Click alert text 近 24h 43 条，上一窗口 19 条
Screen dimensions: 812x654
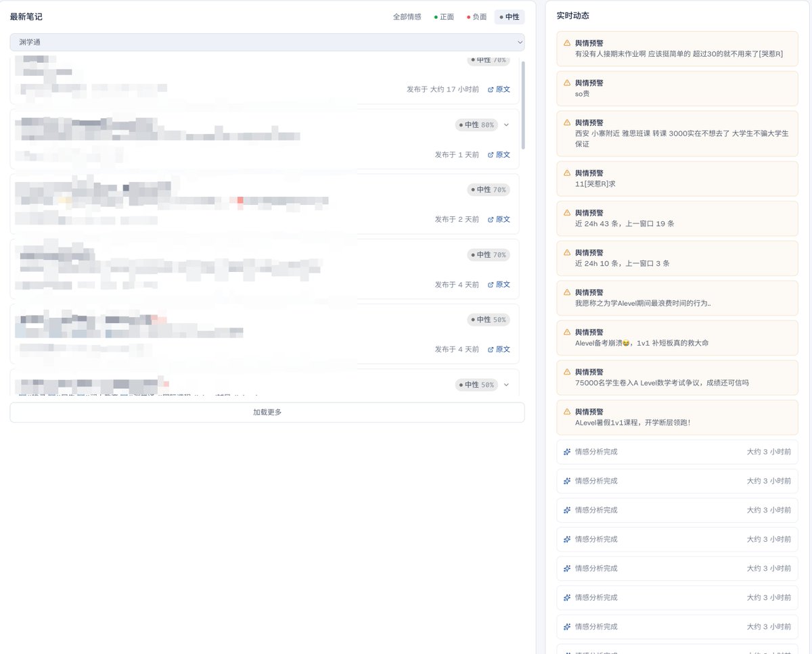(625, 223)
